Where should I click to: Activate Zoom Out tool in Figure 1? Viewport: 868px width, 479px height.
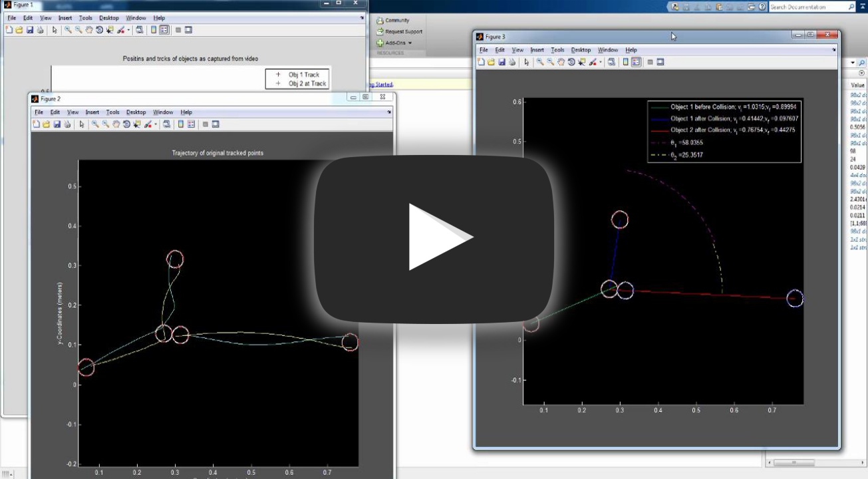pyautogui.click(x=78, y=30)
